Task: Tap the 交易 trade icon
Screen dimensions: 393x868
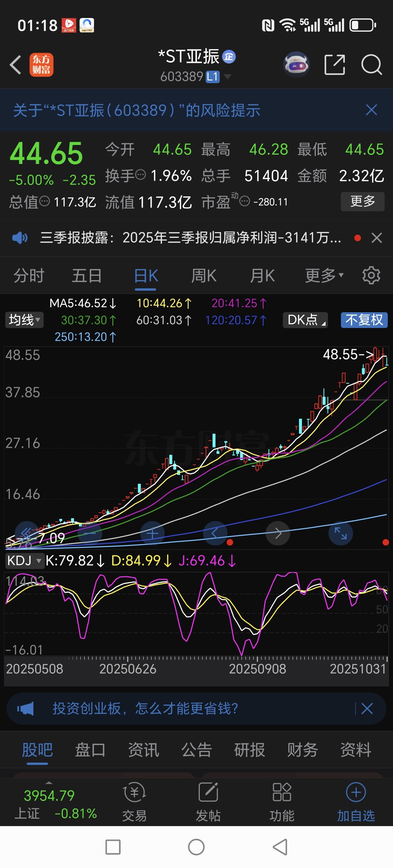Action: tap(135, 802)
